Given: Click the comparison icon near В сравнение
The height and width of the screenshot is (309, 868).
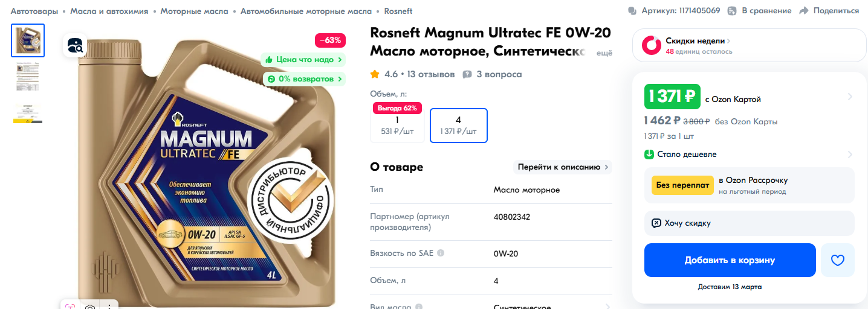Looking at the screenshot, I should point(732,11).
